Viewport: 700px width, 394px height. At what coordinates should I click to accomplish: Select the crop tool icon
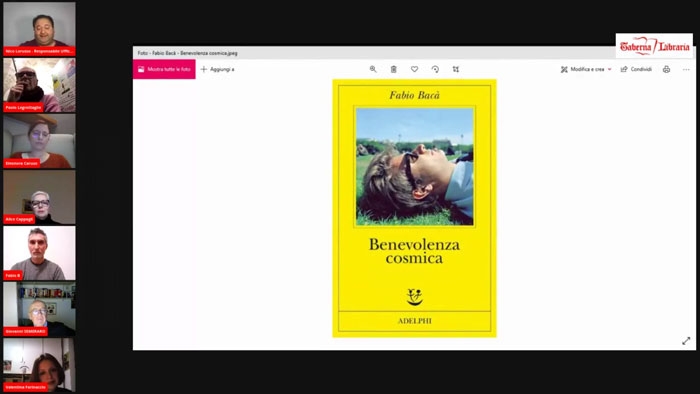[455, 69]
